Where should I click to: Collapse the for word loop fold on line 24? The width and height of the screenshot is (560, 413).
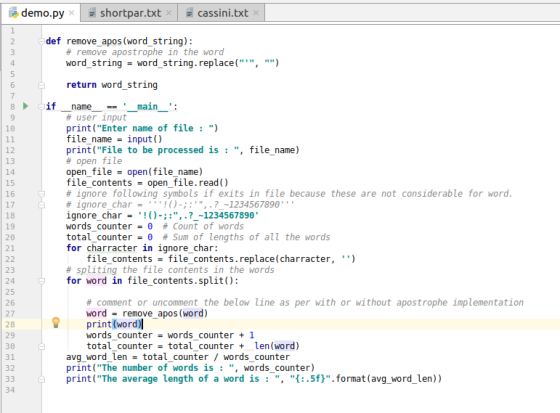(41, 281)
